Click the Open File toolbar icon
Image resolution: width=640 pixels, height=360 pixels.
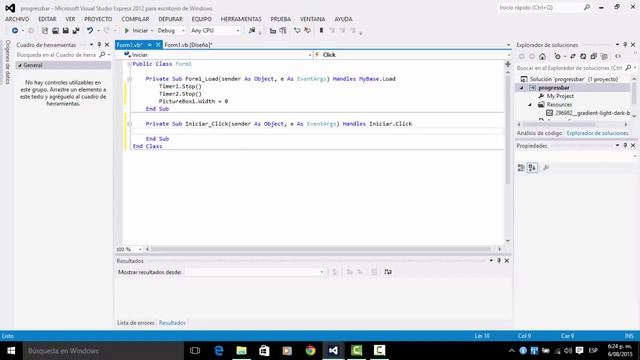pos(55,31)
